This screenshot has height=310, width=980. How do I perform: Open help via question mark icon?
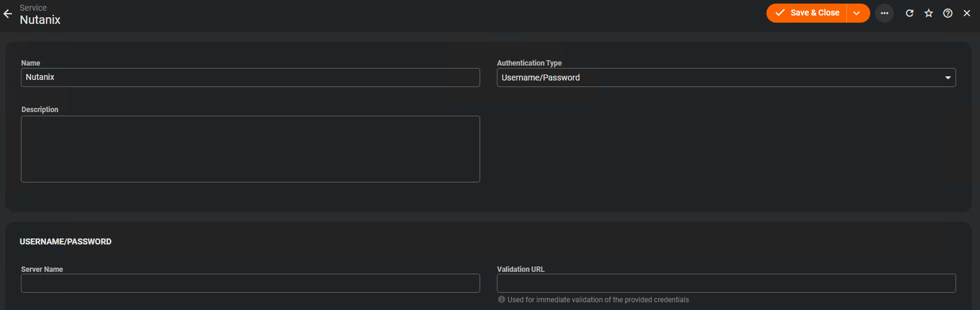948,13
